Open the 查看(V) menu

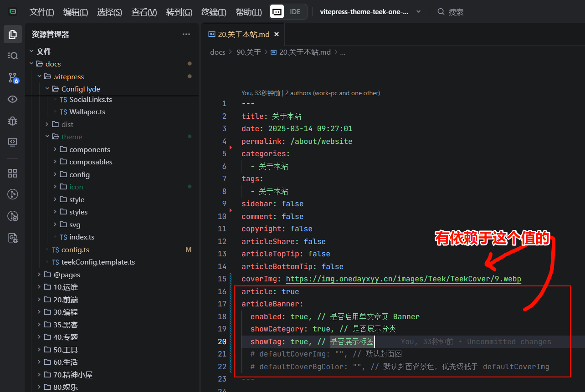pyautogui.click(x=144, y=12)
